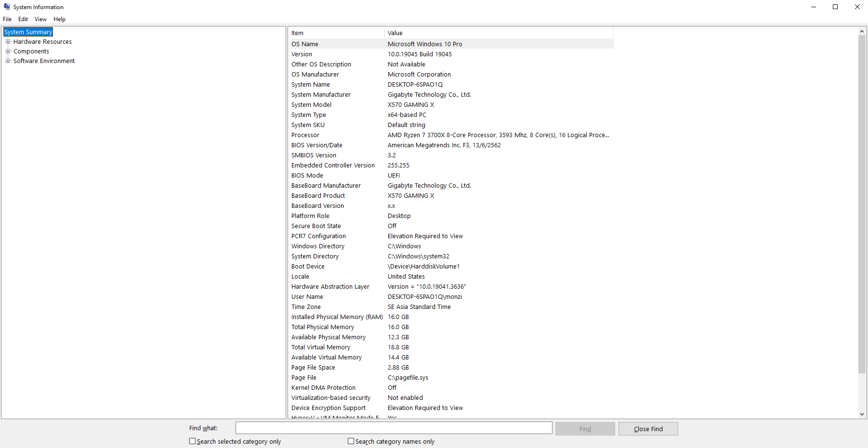This screenshot has height=448, width=868.
Task: Select the BaseBoard Product row
Action: tap(451, 196)
